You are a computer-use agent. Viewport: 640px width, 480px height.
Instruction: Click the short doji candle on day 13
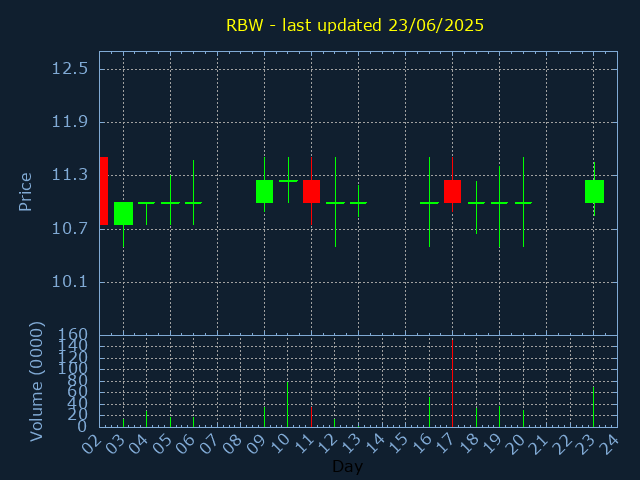[x=358, y=203]
